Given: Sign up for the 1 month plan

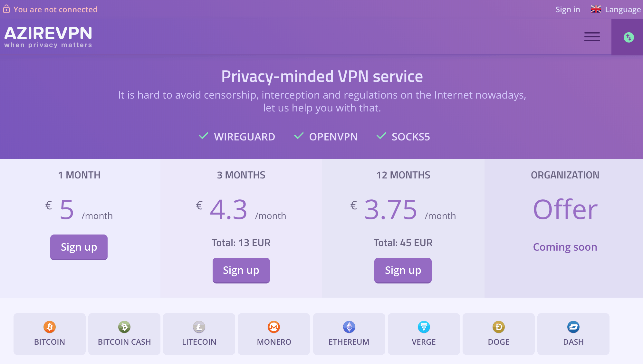Looking at the screenshot, I should pos(79,247).
